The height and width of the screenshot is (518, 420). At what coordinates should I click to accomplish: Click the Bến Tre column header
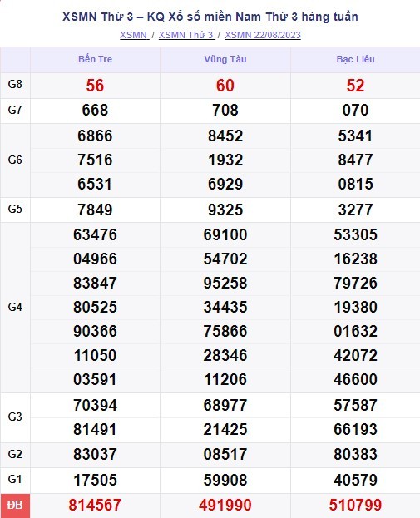95,59
